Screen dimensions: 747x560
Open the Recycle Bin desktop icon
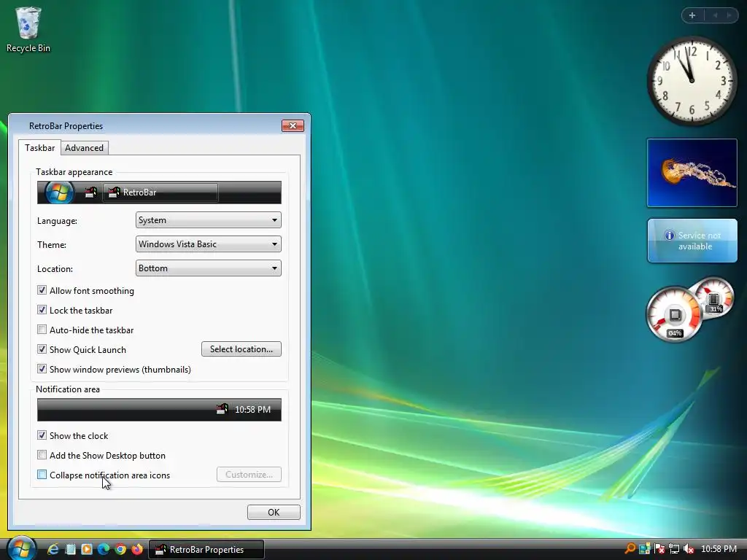click(x=28, y=29)
